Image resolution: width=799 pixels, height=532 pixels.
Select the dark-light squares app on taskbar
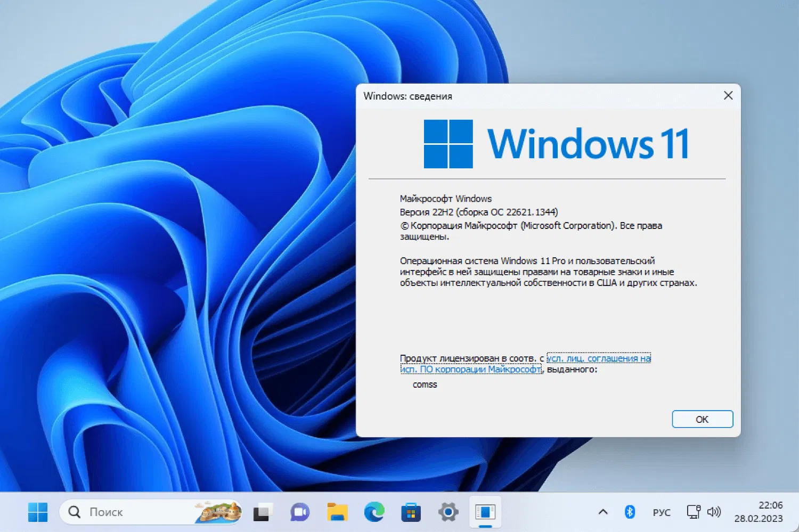[x=262, y=512]
